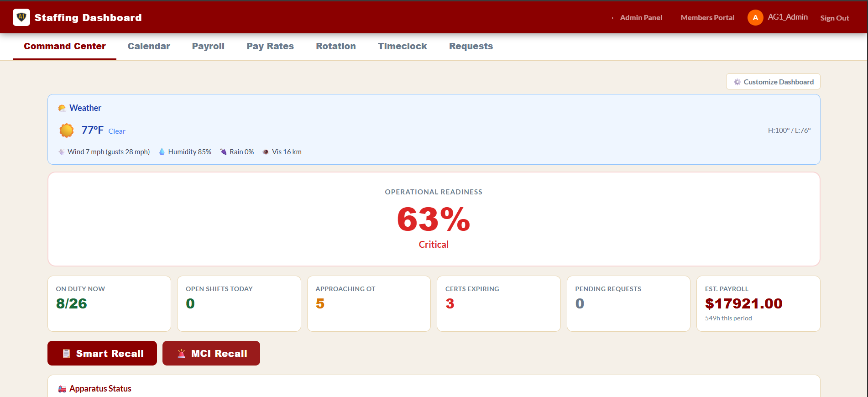868x397 pixels.
Task: Open the Certs Expiring card
Action: pyautogui.click(x=499, y=303)
